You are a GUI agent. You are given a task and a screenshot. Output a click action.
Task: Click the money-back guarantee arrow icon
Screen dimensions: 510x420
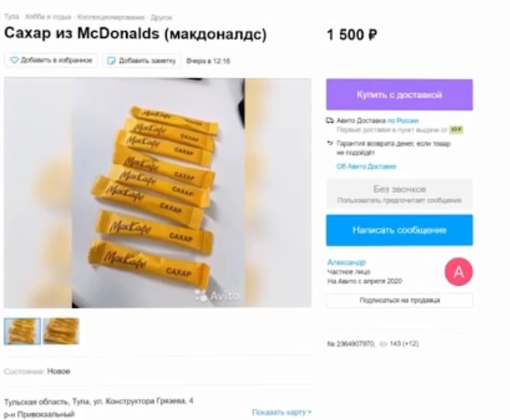pos(330,143)
